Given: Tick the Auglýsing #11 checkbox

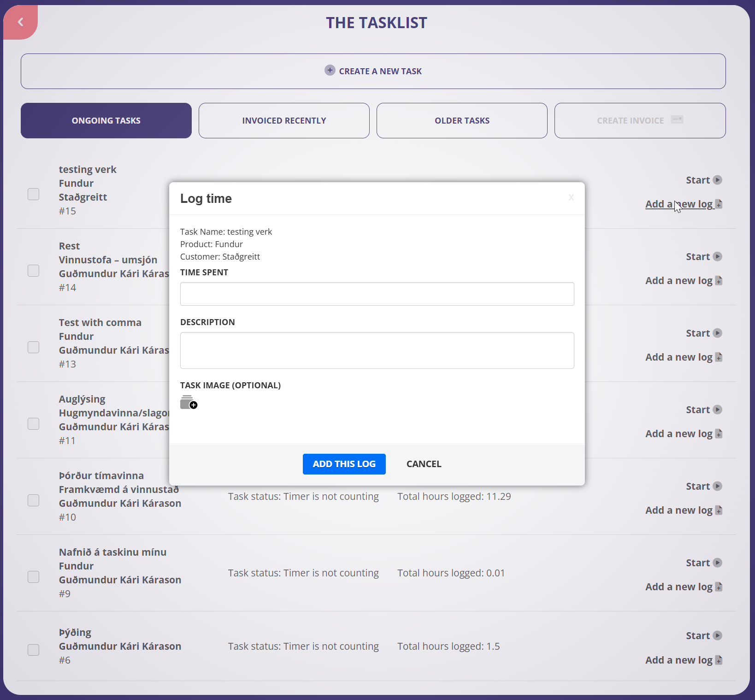Looking at the screenshot, I should [33, 424].
